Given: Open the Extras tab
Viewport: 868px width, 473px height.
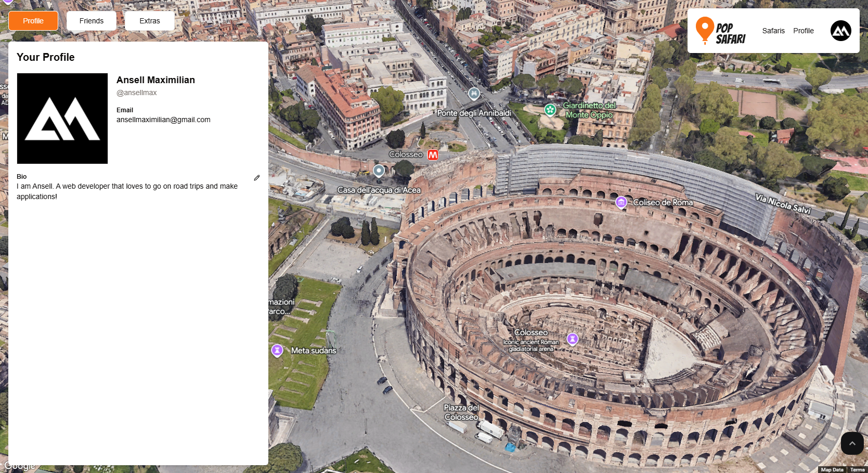Looking at the screenshot, I should (150, 21).
